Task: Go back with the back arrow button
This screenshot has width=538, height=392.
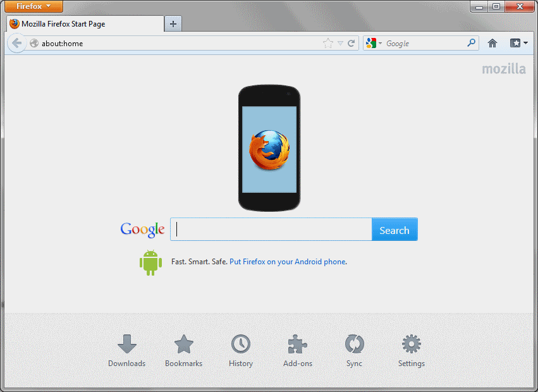Action: tap(17, 43)
